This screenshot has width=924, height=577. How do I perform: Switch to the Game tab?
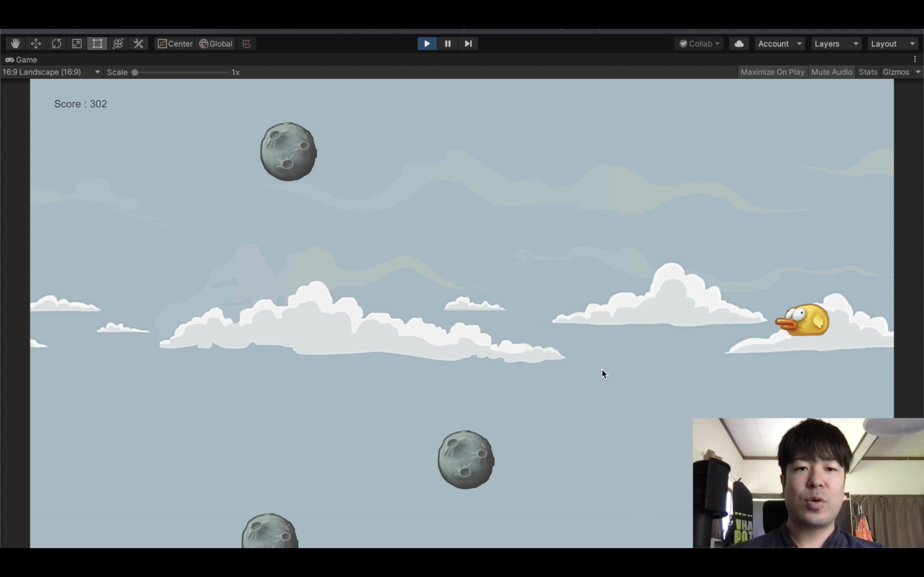point(21,60)
